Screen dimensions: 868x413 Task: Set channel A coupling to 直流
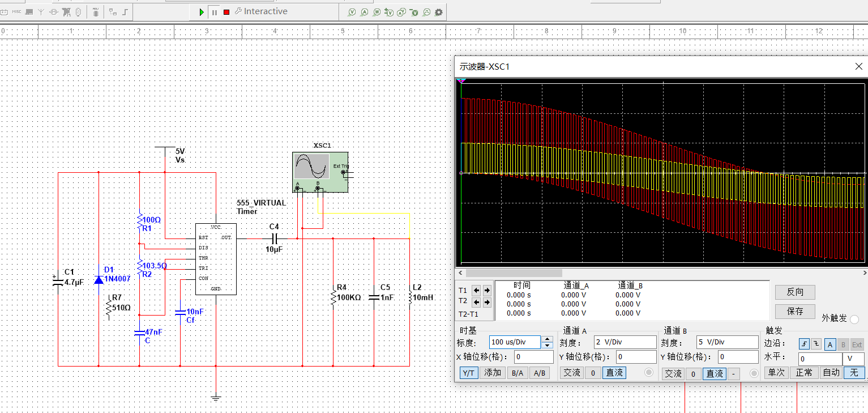pos(614,373)
